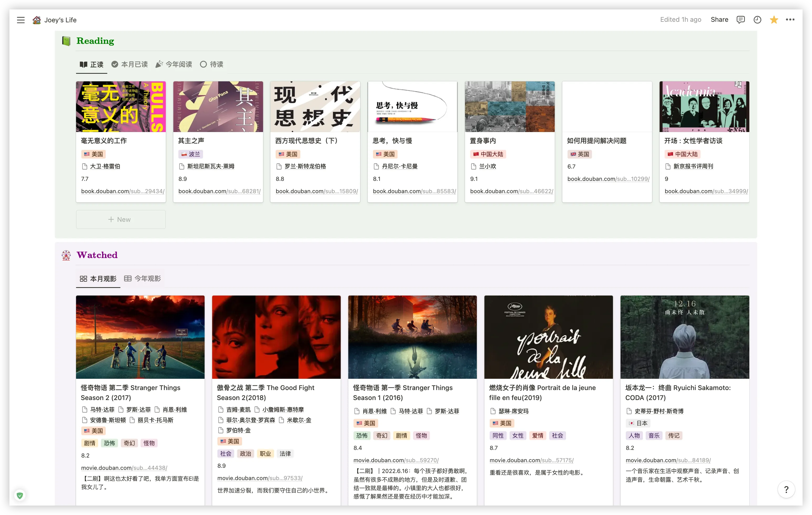Toggle the favorite star icon
Viewport: 812px width, 515px height.
774,20
